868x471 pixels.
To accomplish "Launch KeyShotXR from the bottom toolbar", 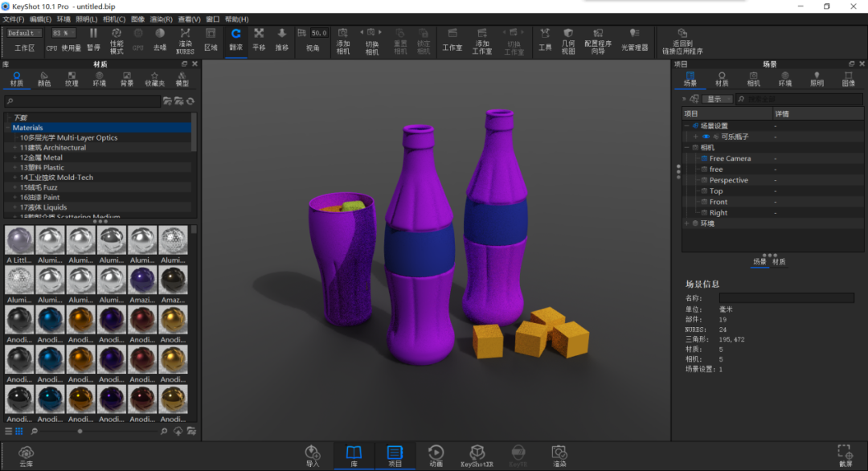I will pyautogui.click(x=477, y=456).
